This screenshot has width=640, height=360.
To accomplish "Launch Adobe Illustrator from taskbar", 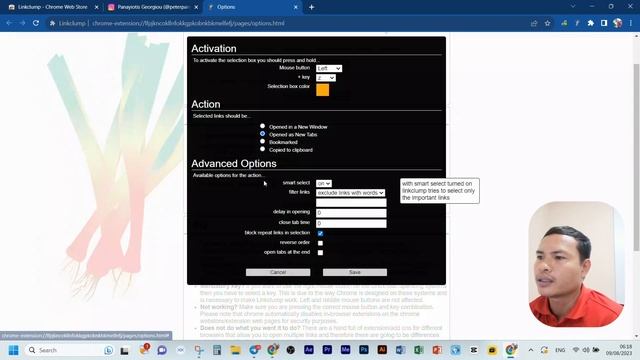I will (382, 350).
